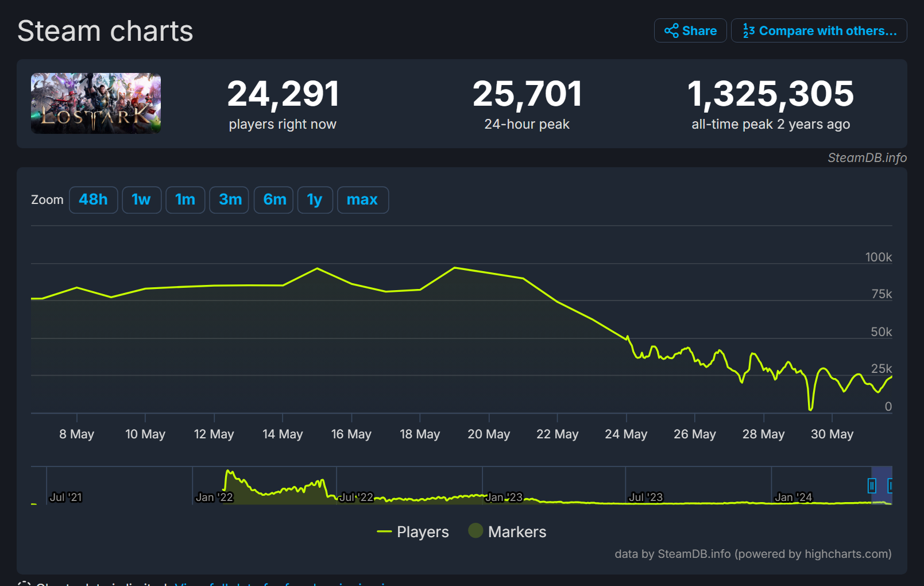Grab the right navigator range handle
Image resolution: width=924 pixels, height=586 pixels.
pyautogui.click(x=890, y=486)
